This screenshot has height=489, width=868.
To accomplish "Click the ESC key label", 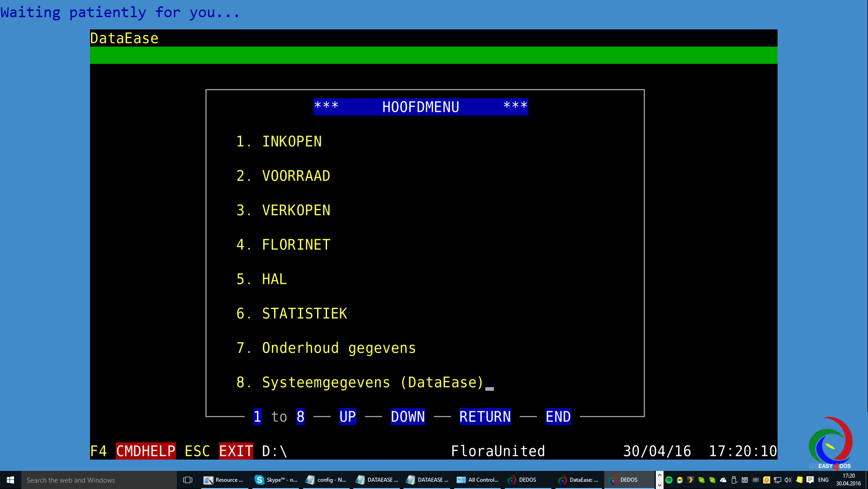I will click(x=197, y=451).
